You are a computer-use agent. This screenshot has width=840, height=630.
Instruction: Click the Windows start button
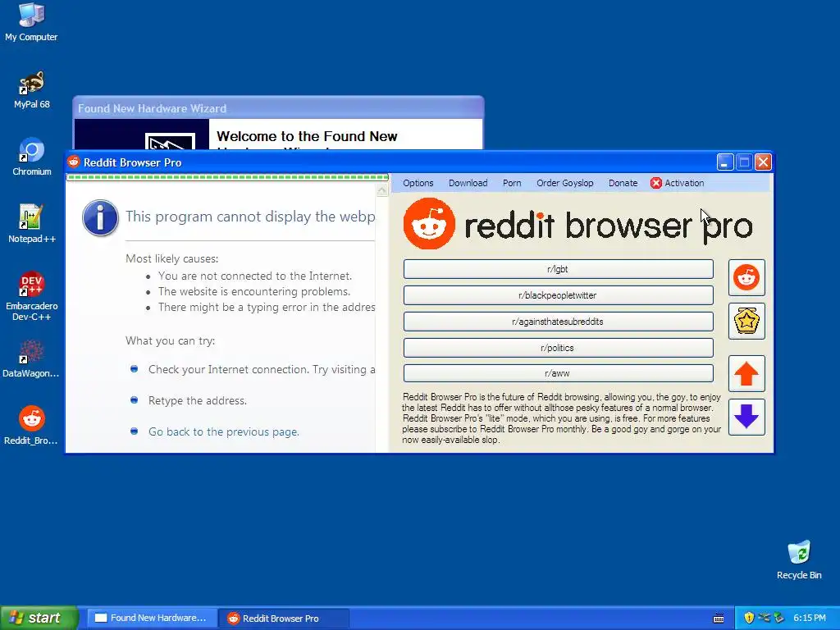(x=39, y=618)
